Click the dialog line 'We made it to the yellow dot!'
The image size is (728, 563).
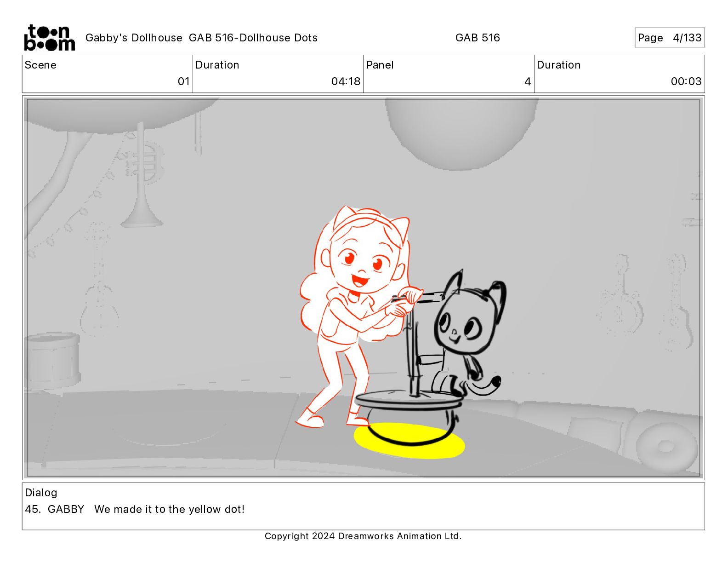[x=169, y=509]
